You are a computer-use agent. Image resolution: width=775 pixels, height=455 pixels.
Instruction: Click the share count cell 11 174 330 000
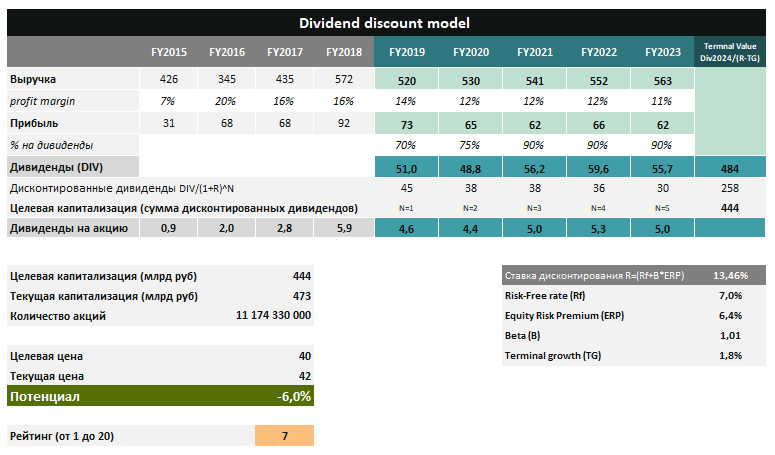[x=274, y=316]
